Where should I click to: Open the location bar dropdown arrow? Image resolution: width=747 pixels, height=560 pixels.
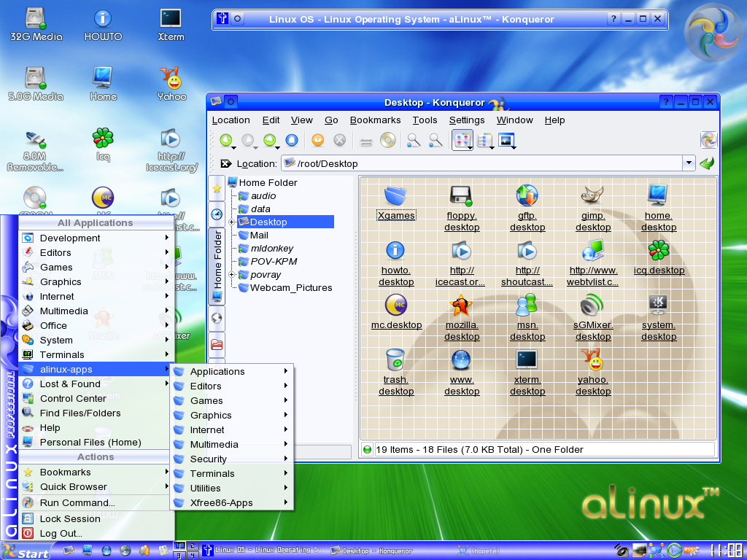tap(689, 163)
